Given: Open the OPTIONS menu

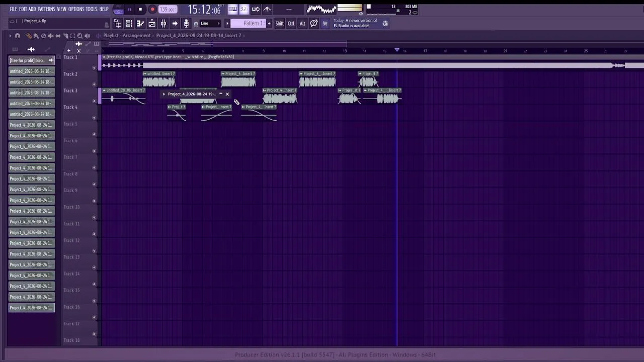Looking at the screenshot, I should click(76, 9).
